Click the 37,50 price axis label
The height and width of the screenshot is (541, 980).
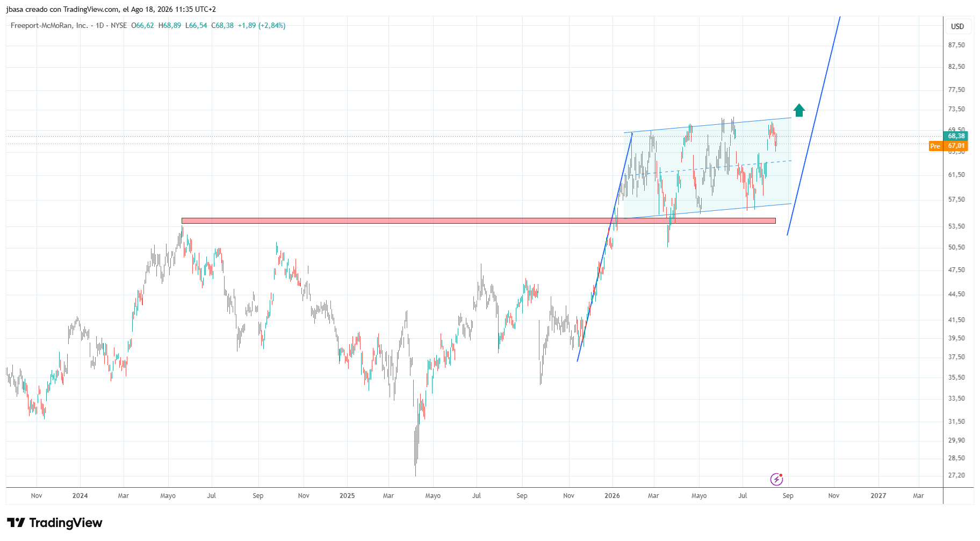click(x=956, y=357)
